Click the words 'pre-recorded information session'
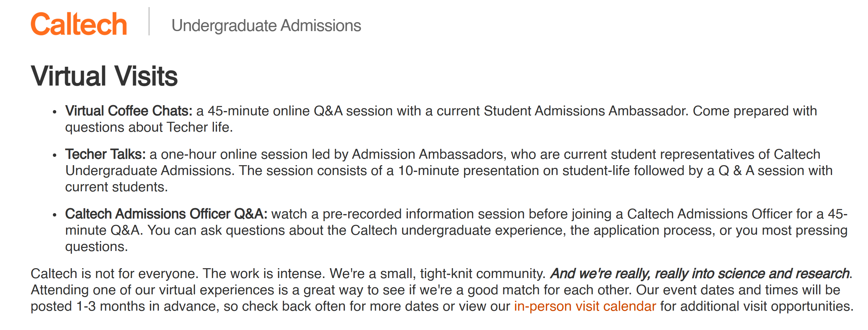Viewport: 868px width, 330px height. click(x=424, y=214)
